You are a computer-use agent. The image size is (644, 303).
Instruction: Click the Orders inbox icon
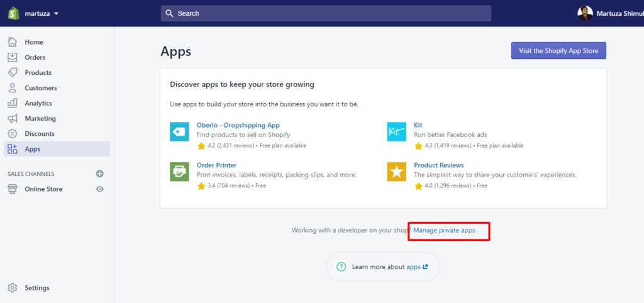pyautogui.click(x=13, y=57)
